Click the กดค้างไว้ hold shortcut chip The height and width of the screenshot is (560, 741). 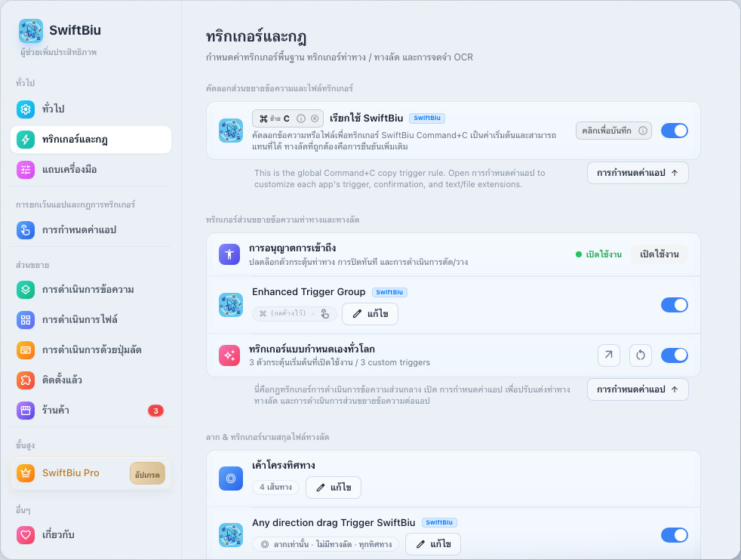[294, 314]
